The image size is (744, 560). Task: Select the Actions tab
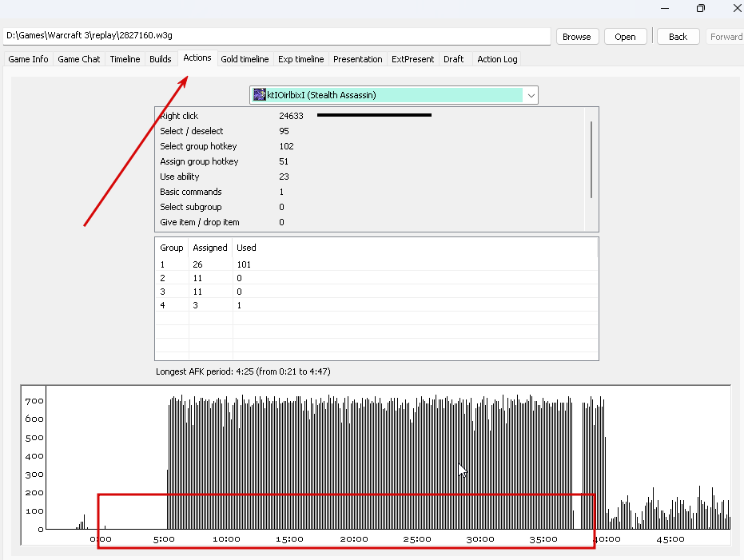point(197,58)
